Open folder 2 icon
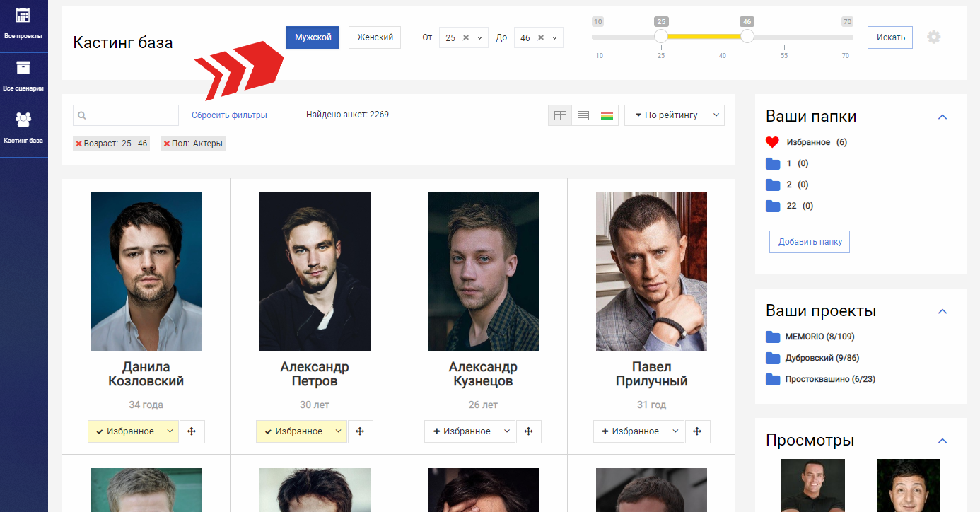This screenshot has width=980, height=512. 773,185
